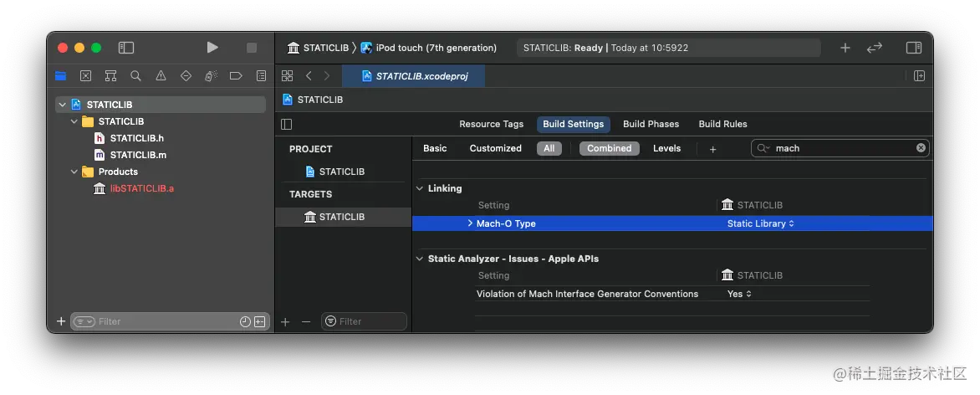Open the Library with the plus button
The height and width of the screenshot is (395, 980).
tap(845, 48)
